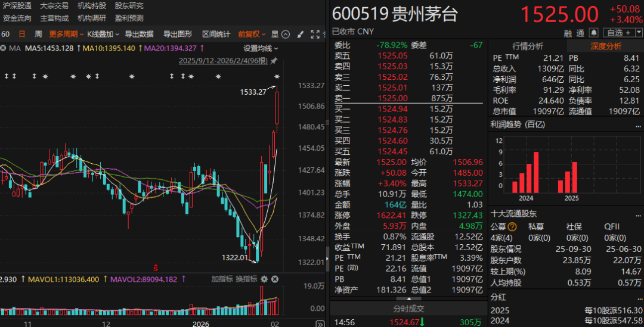Viewport: 644px width, 327px height.
Task: Switch to the 行情分析 tab
Action: tap(527, 46)
